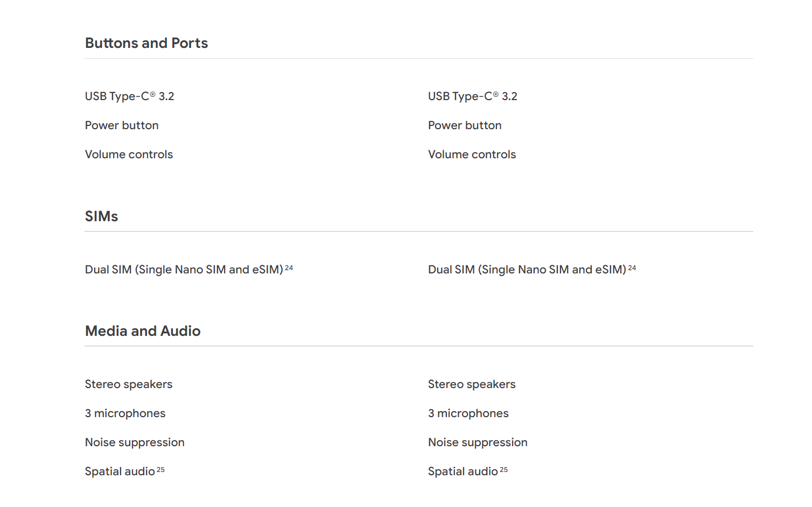Image resolution: width=812 pixels, height=507 pixels.
Task: Click left column Power button text
Action: coord(122,125)
